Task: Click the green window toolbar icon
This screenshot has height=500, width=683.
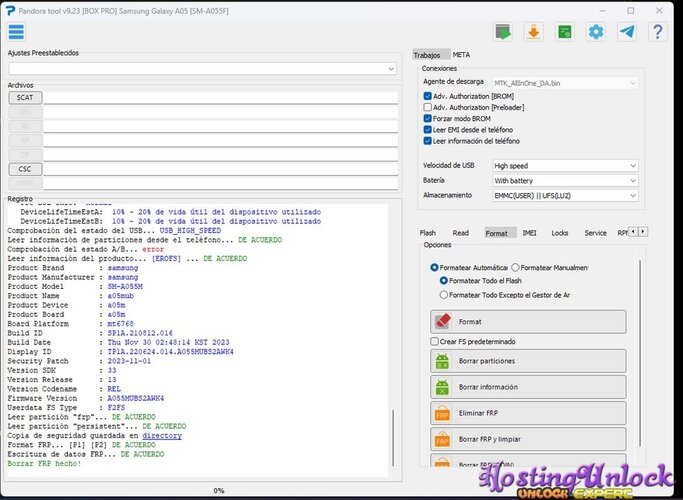Action: pos(565,32)
